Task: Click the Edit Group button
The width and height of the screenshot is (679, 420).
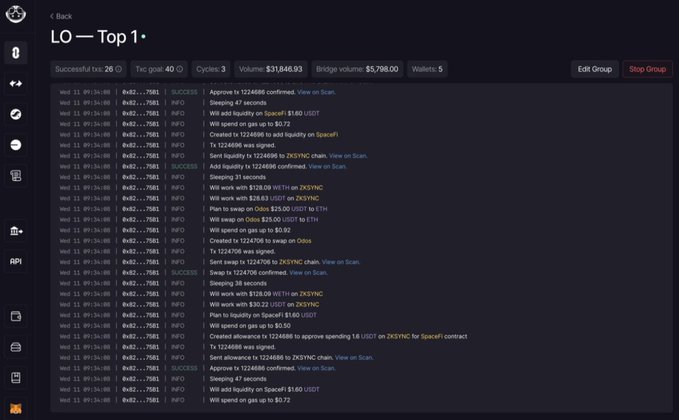Action: point(595,69)
